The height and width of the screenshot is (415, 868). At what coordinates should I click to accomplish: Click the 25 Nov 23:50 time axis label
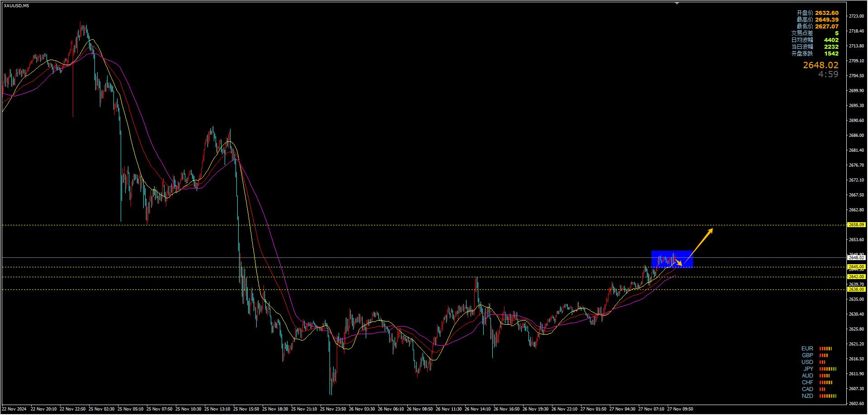pyautogui.click(x=333, y=409)
